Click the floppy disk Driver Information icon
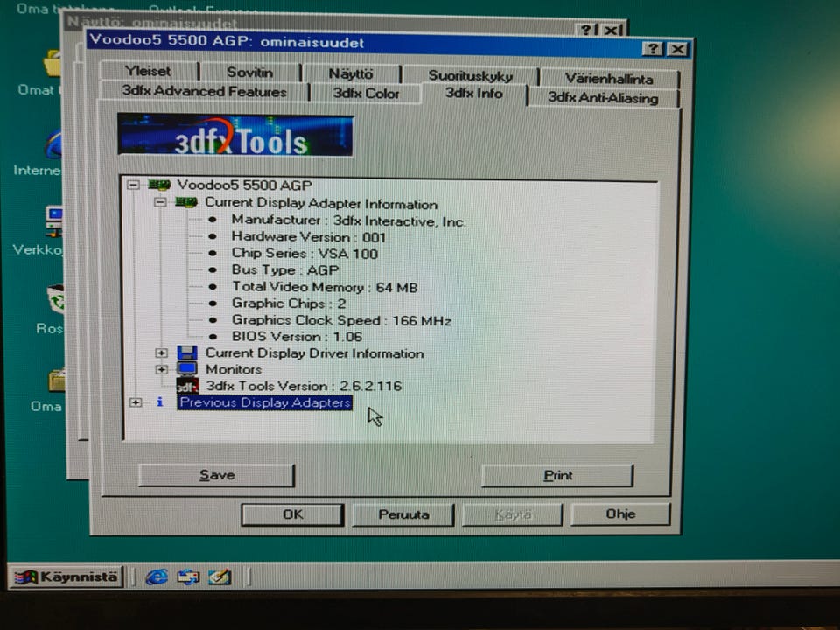The height and width of the screenshot is (630, 840). tap(187, 353)
